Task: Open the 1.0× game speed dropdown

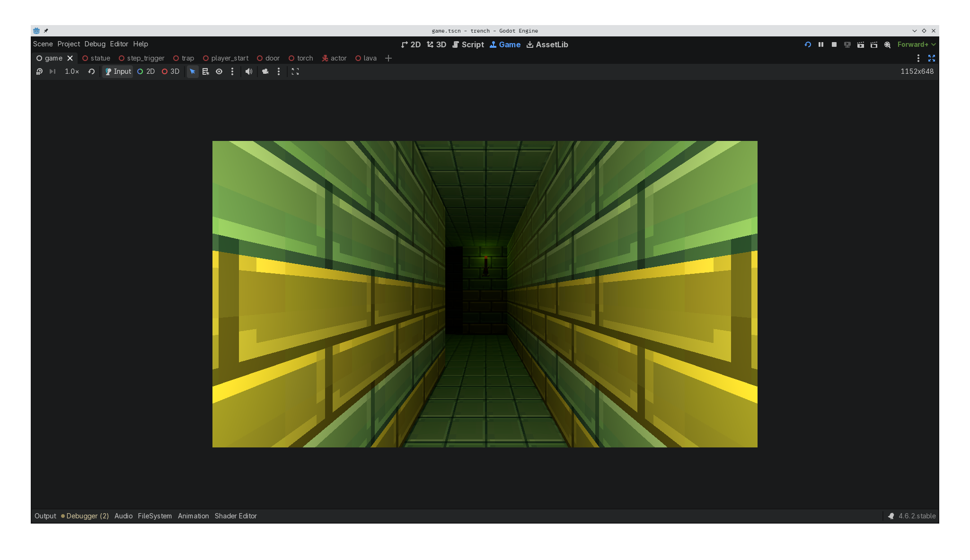Action: pyautogui.click(x=72, y=71)
